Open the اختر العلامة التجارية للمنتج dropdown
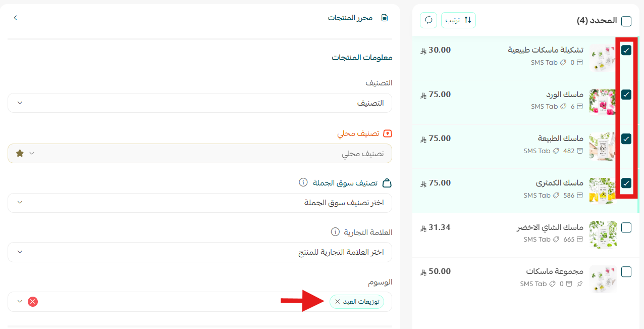This screenshot has width=644, height=329. coord(200,252)
